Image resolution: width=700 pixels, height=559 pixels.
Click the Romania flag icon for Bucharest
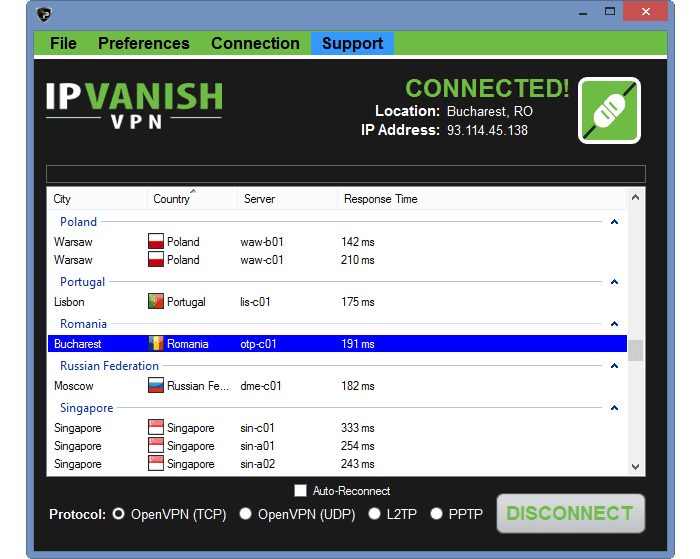point(156,343)
